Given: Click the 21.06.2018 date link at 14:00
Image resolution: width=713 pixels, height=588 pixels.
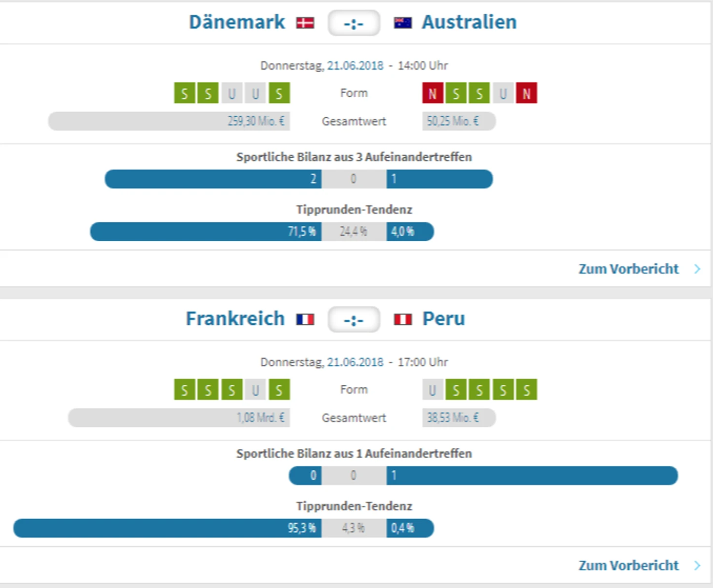Looking at the screenshot, I should pyautogui.click(x=355, y=65).
